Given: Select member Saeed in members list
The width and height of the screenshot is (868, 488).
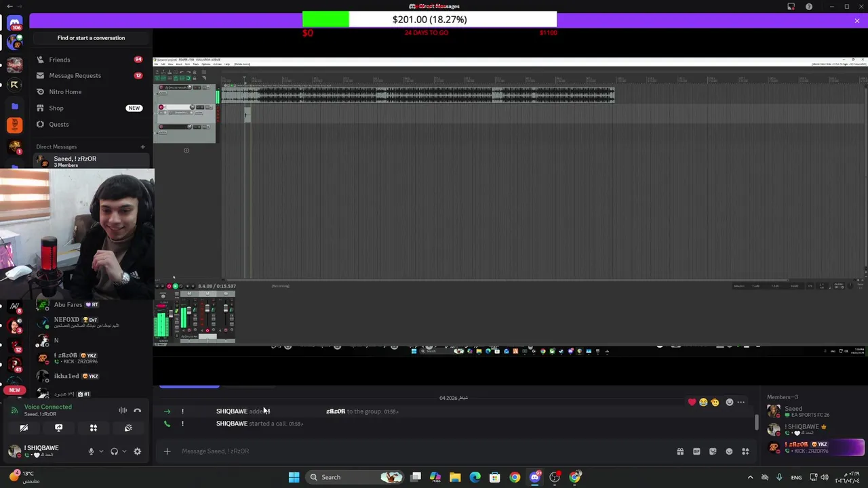Looking at the screenshot, I should (x=816, y=411).
